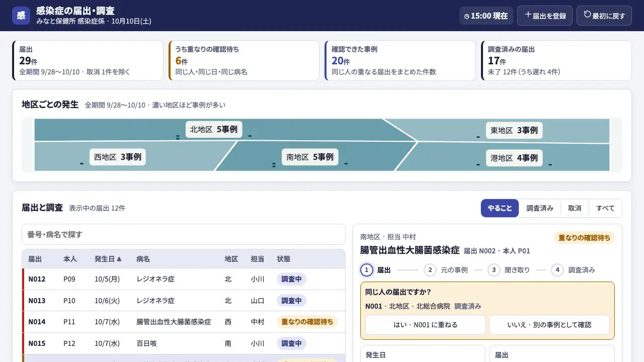644x362 pixels.
Task: Click いいえ・別の事例として確認 button
Action: [x=549, y=325]
